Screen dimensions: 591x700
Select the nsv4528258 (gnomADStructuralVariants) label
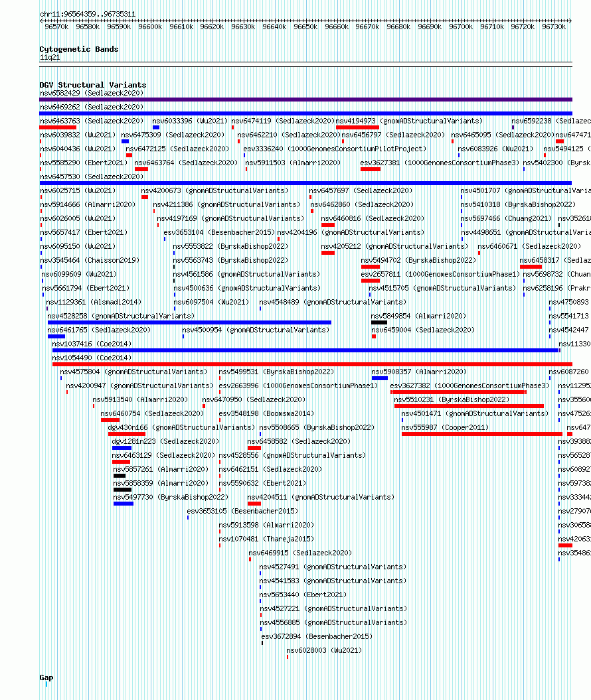point(121,316)
